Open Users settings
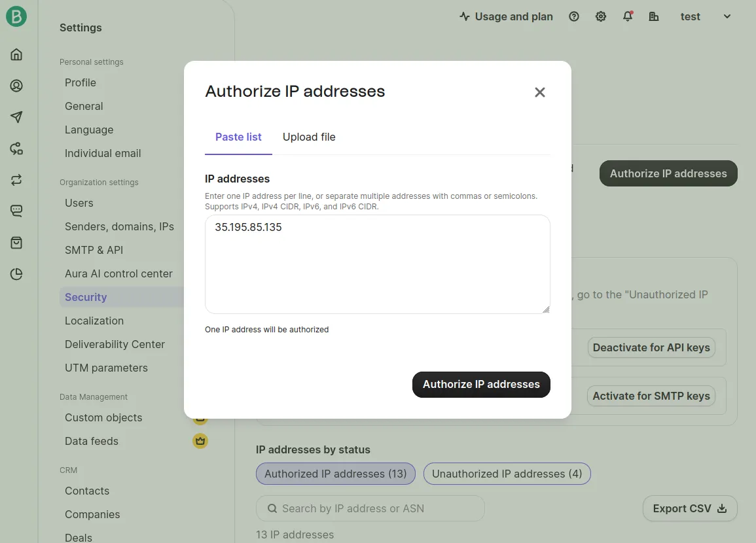This screenshot has width=756, height=543. pyautogui.click(x=79, y=203)
